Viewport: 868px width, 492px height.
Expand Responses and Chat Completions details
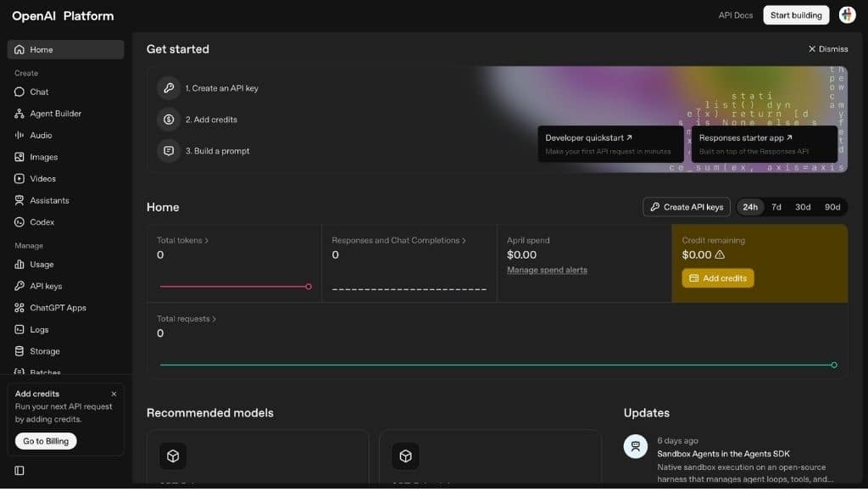tap(398, 240)
